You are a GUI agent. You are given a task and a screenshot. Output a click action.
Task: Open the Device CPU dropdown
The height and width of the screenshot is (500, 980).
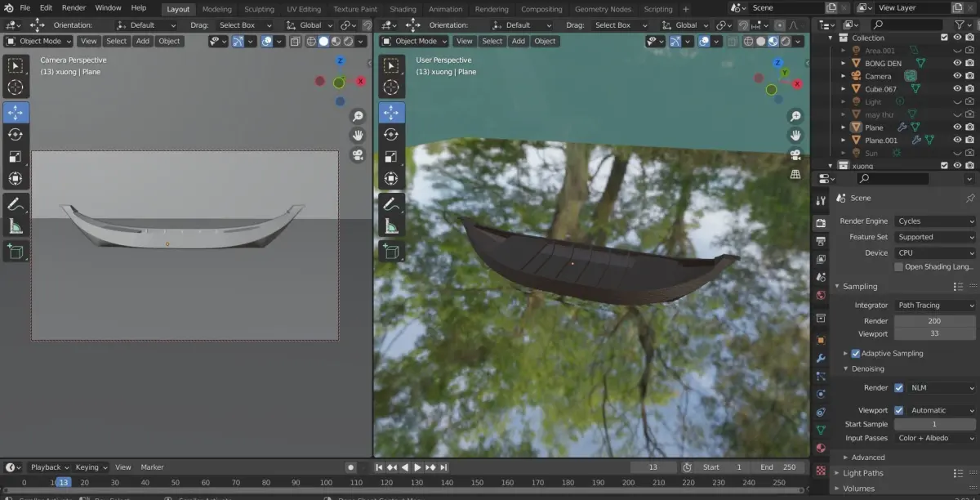(935, 252)
